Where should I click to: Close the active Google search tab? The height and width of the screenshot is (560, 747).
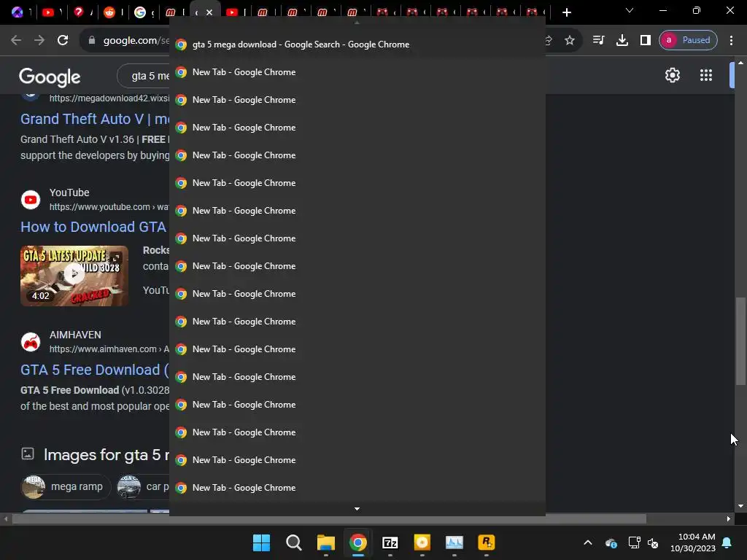tap(209, 12)
